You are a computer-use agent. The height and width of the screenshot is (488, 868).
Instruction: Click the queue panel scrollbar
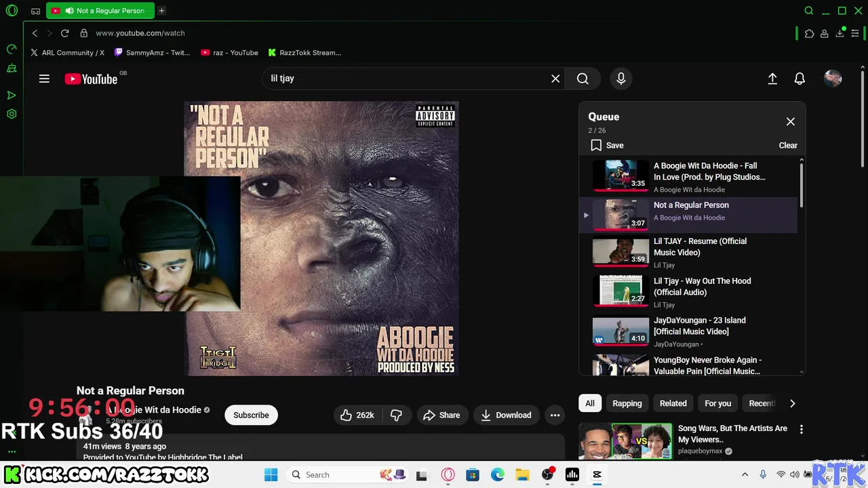(802, 184)
